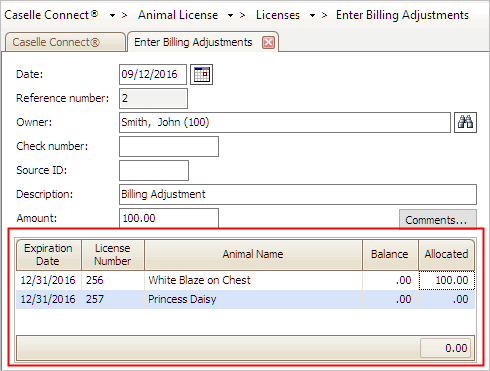Click the Allocated 100.00 cell
490x371 pixels.
pyautogui.click(x=447, y=280)
